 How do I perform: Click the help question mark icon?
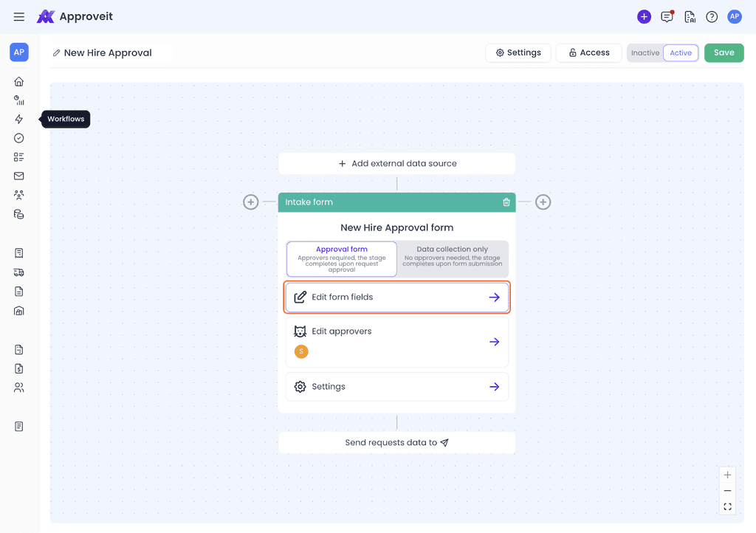pos(711,16)
